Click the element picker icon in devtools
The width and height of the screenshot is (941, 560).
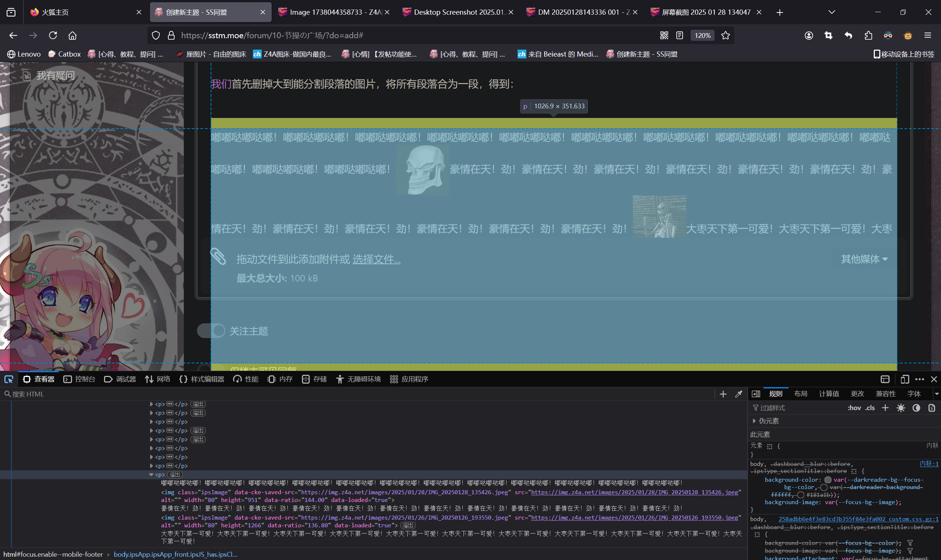click(x=9, y=379)
